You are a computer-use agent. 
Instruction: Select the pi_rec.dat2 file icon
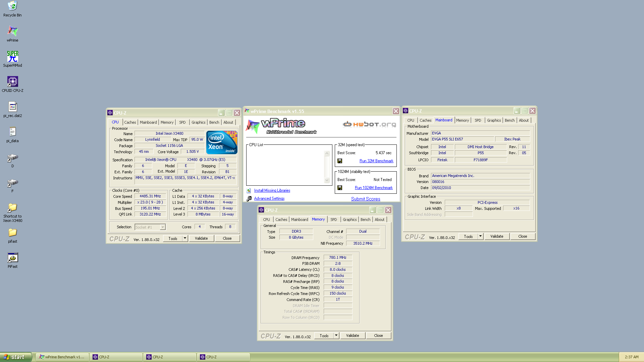click(x=12, y=107)
